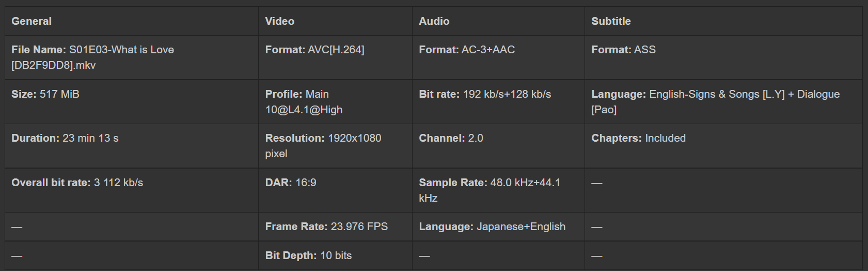Image resolution: width=868 pixels, height=271 pixels.
Task: Click the Audio column header
Action: pos(434,21)
